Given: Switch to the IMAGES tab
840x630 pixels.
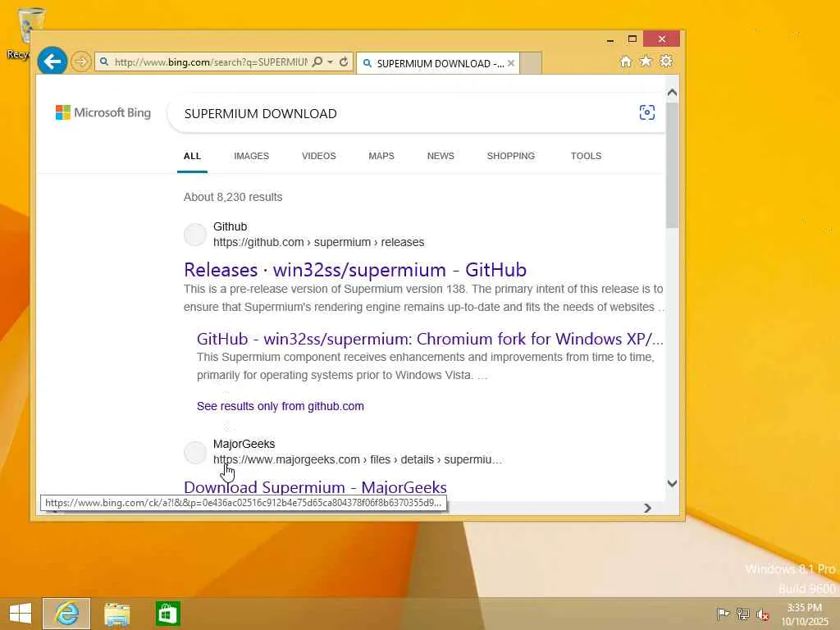Looking at the screenshot, I should pos(251,156).
